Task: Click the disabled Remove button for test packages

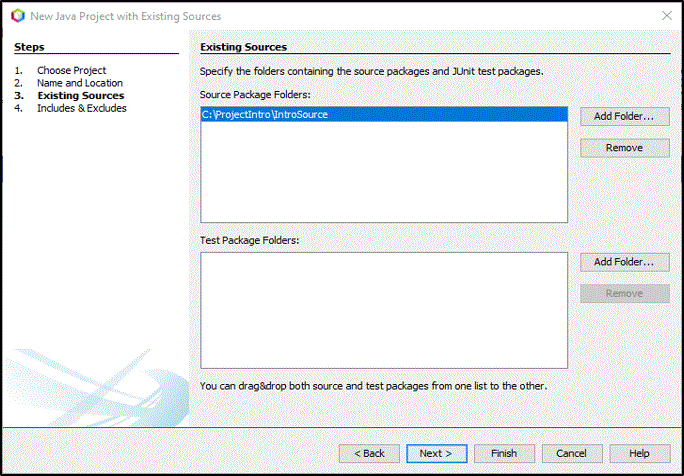Action: coord(624,294)
